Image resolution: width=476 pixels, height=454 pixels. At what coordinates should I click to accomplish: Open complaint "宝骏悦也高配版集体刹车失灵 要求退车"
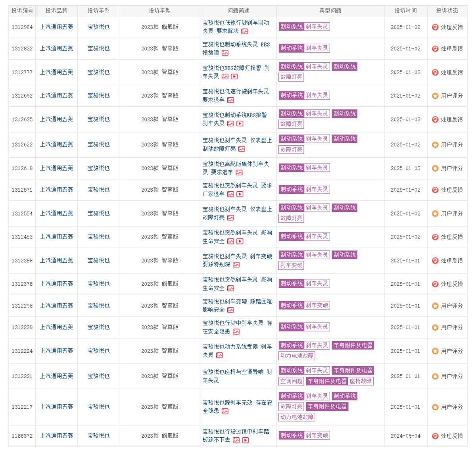[236, 168]
